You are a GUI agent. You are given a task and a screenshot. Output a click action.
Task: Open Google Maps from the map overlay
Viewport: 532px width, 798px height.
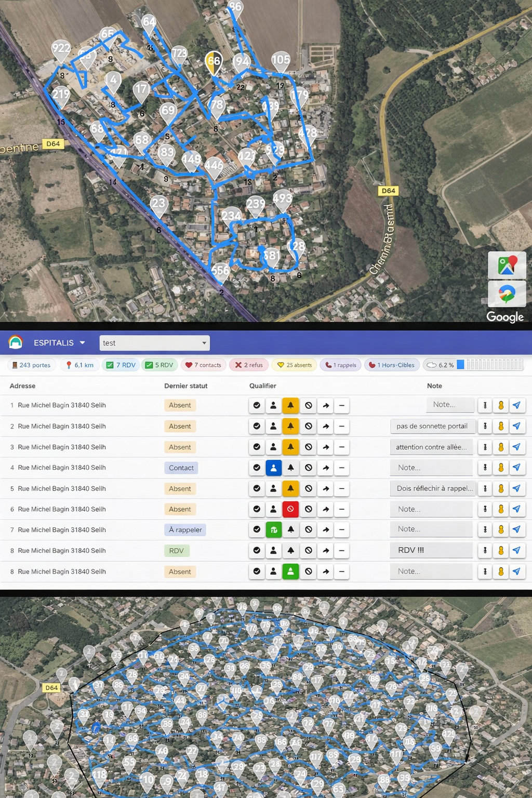(x=507, y=265)
